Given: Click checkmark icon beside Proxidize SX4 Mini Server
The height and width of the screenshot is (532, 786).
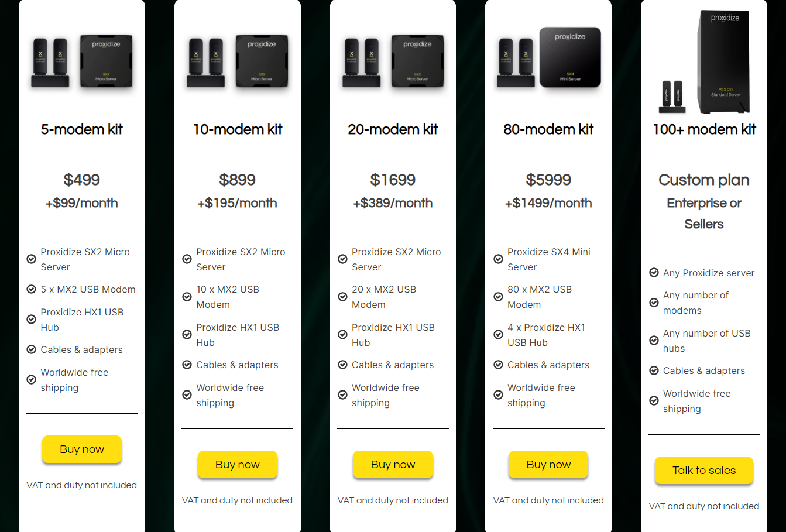Looking at the screenshot, I should (499, 259).
